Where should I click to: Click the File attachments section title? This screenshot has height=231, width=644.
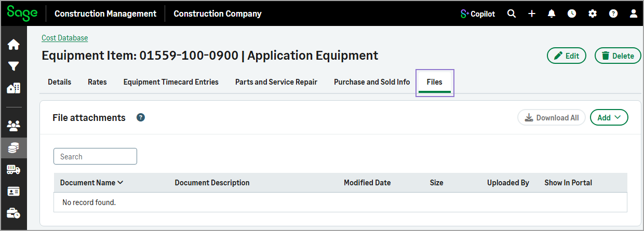pos(89,118)
